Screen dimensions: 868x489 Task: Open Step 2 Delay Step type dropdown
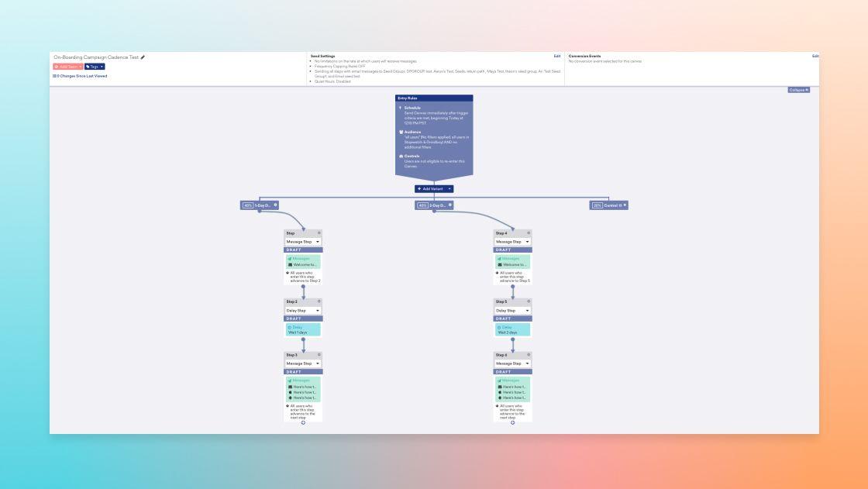(303, 310)
